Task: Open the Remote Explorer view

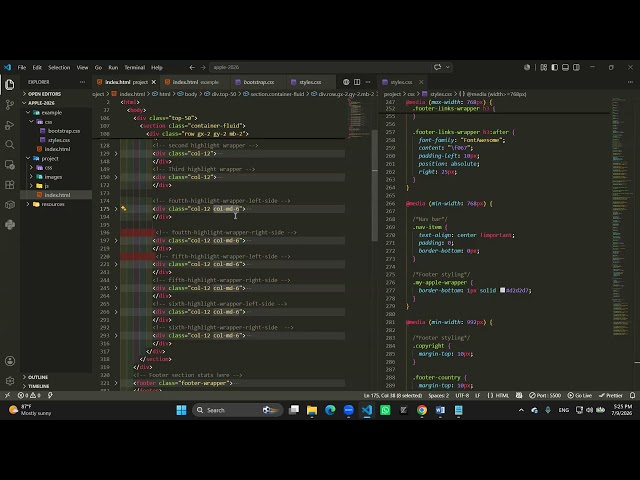Action: point(10,164)
